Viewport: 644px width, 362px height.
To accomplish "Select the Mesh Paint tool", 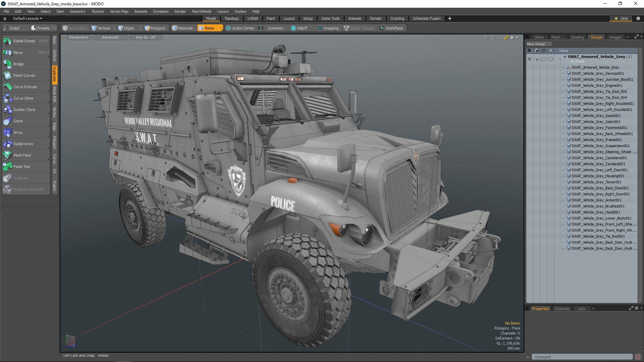I will coord(26,155).
